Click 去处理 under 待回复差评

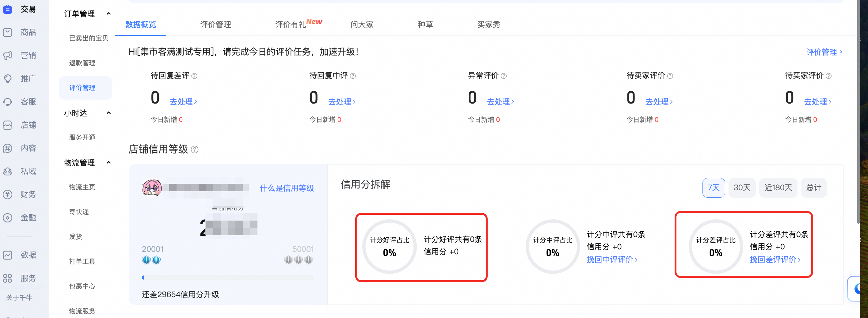click(x=183, y=102)
